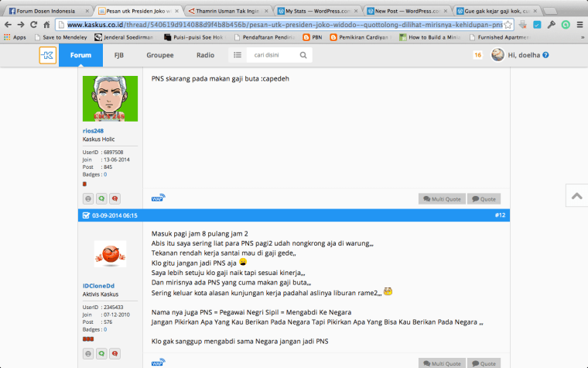Go forward with the browser forward arrow
Image resolution: width=588 pixels, height=368 pixels.
(21, 25)
